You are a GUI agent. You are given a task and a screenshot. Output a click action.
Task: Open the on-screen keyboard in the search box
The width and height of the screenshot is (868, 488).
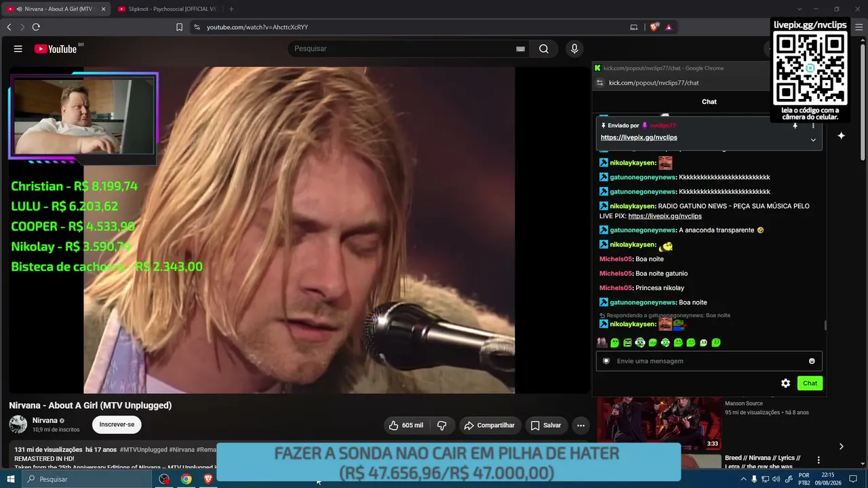(x=520, y=49)
